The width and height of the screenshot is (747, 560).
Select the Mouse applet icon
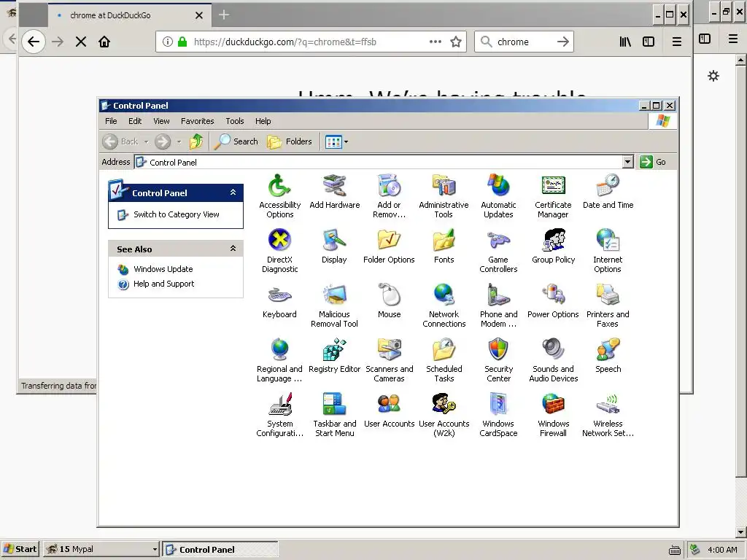click(390, 300)
